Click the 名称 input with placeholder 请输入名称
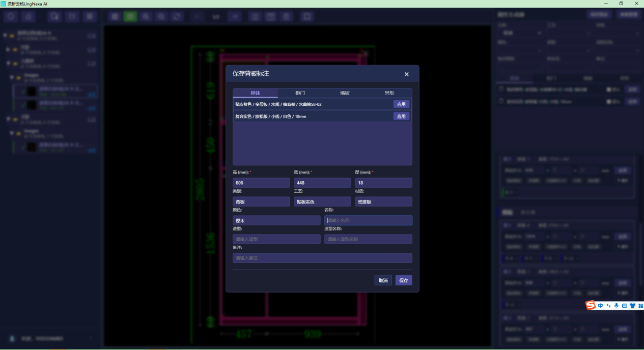 click(x=368, y=220)
